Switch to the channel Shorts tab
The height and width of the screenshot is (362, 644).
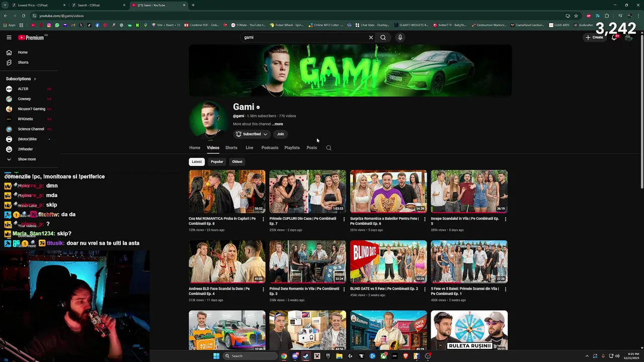click(231, 148)
